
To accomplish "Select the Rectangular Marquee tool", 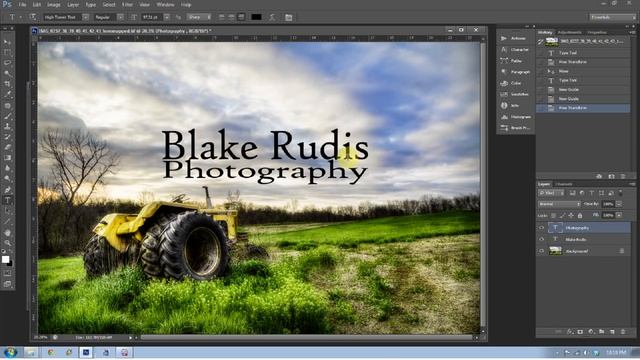I will [7, 53].
